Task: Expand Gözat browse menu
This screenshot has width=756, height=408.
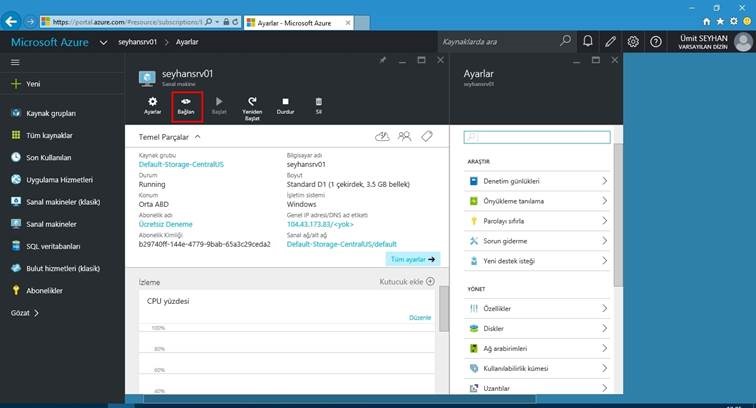Action: (x=25, y=313)
